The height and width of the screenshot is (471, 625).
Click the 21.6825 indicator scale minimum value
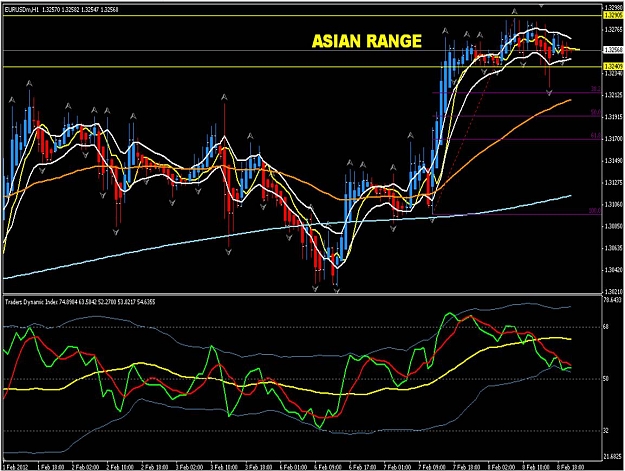pyautogui.click(x=613, y=456)
